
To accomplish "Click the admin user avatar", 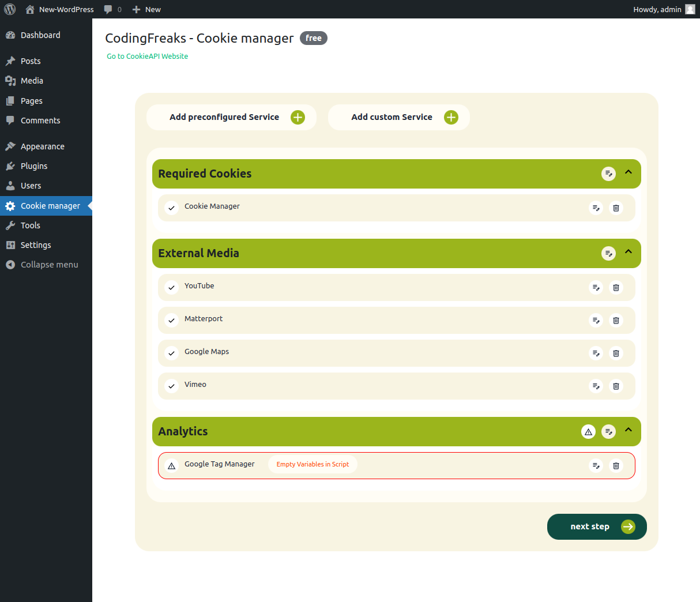I will pyautogui.click(x=690, y=9).
